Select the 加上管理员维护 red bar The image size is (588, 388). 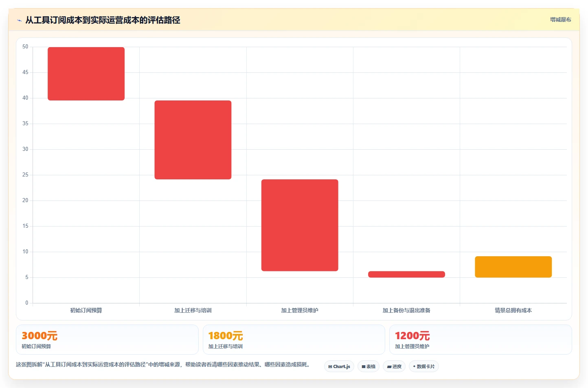click(300, 225)
